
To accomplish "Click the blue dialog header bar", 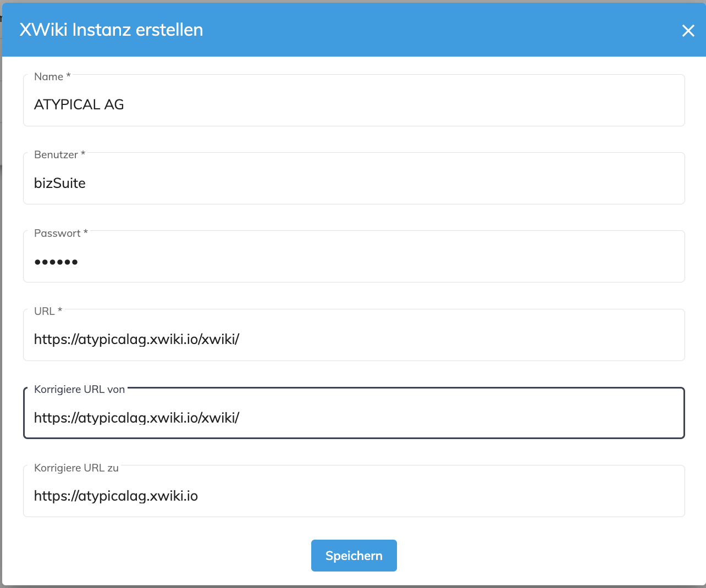I will (354, 30).
